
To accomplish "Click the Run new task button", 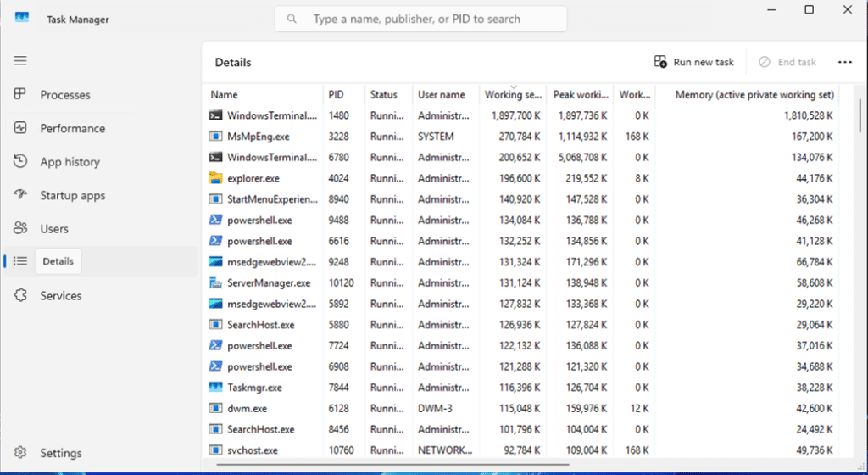I will coord(693,62).
